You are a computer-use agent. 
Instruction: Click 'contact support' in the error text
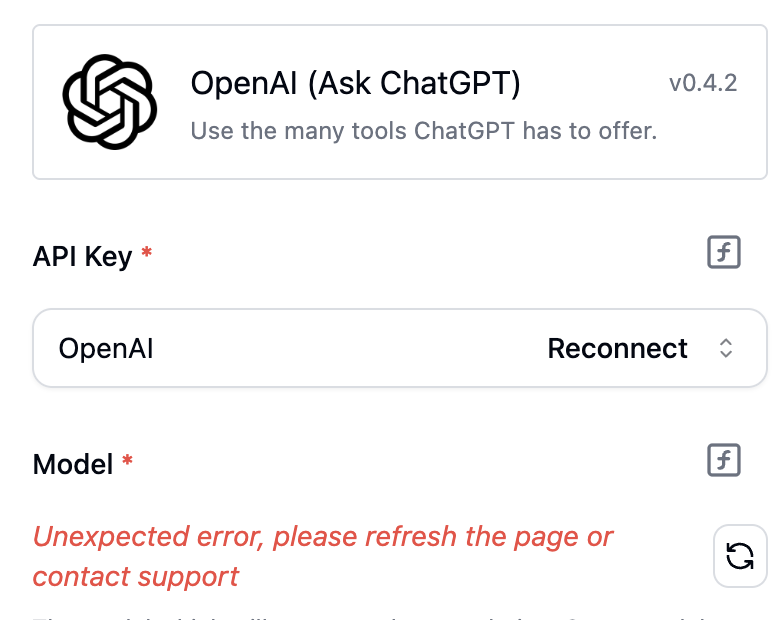[x=136, y=577]
